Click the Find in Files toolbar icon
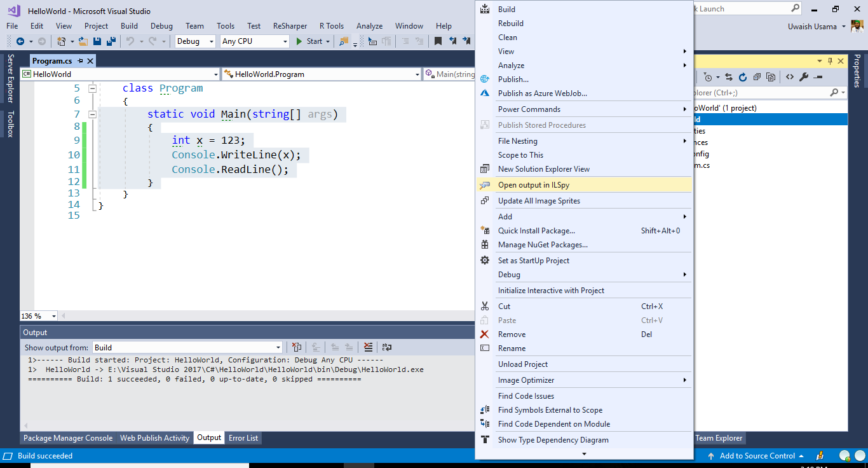868x468 pixels. pos(344,41)
